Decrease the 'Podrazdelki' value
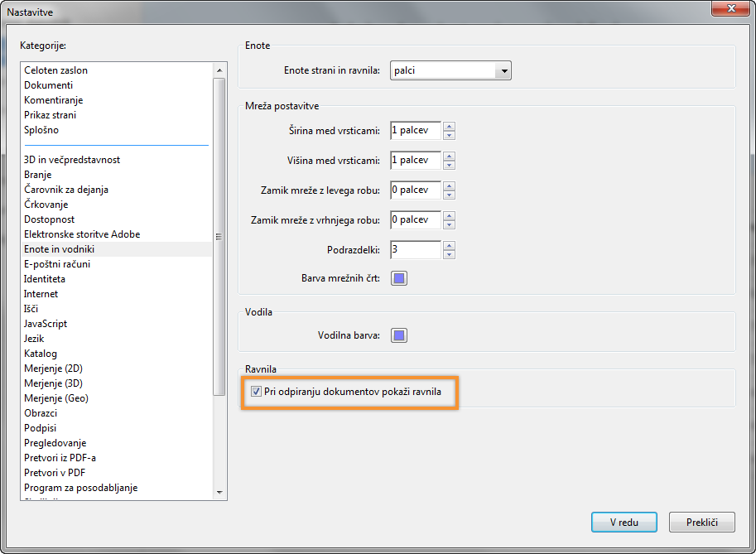This screenshot has height=554, width=756. click(449, 254)
